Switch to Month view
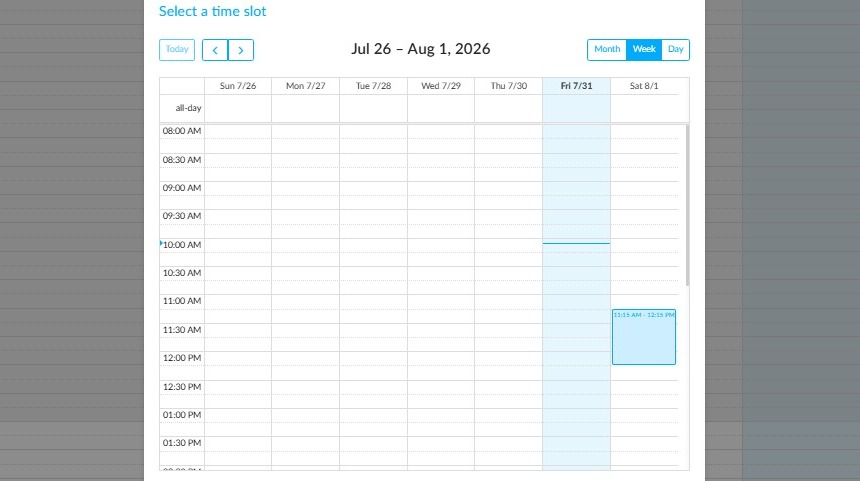Image resolution: width=860 pixels, height=481 pixels. pos(607,50)
